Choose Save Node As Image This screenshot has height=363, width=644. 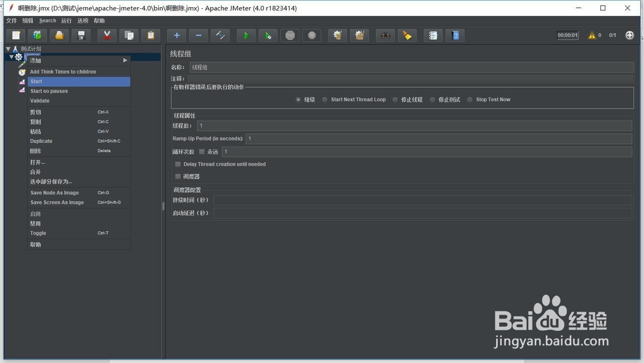coord(79,192)
